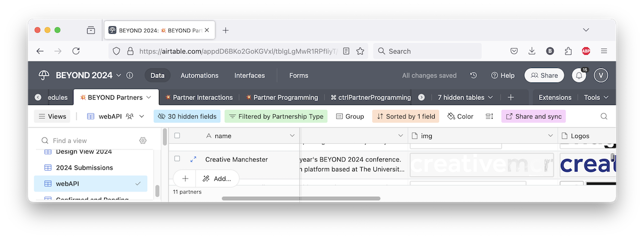
Task: Expand the 7 hidden tables dropdown
Action: coord(465,97)
